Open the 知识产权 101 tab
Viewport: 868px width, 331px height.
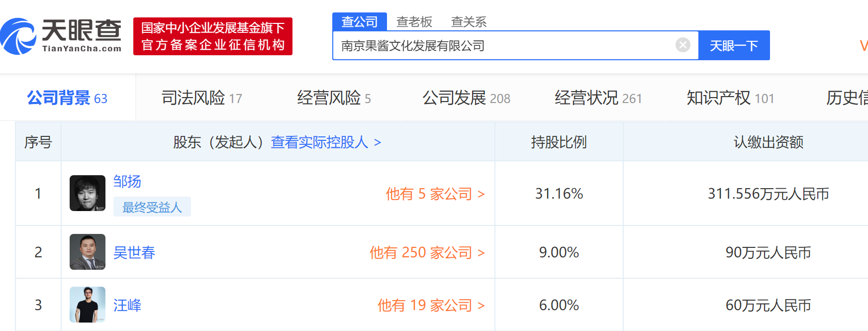pos(731,98)
